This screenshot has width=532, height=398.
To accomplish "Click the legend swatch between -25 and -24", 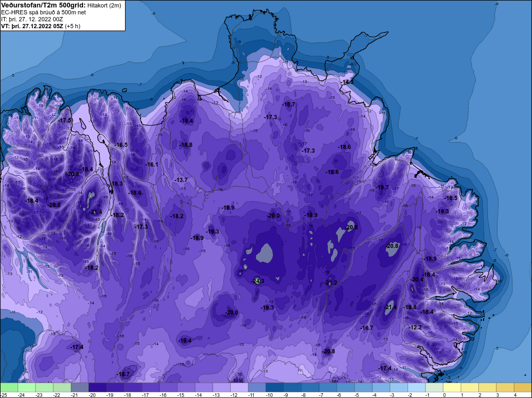I will point(9,387).
